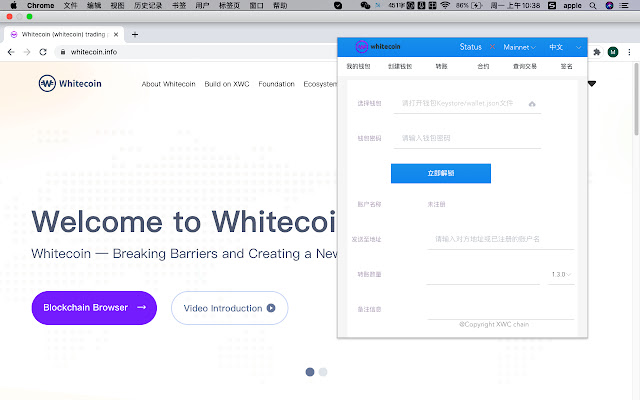Open Spotlight search magnifier icon
The image size is (640, 400).
(x=593, y=5)
